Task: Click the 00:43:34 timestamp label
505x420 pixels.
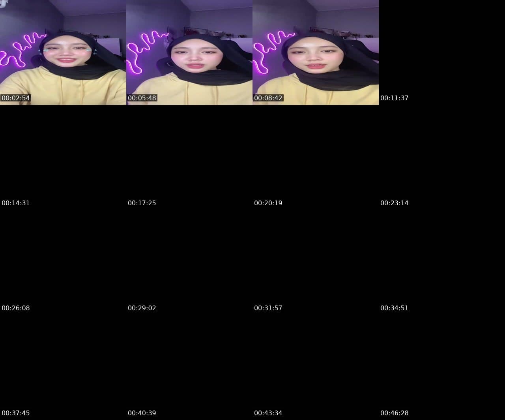Action: click(x=268, y=413)
